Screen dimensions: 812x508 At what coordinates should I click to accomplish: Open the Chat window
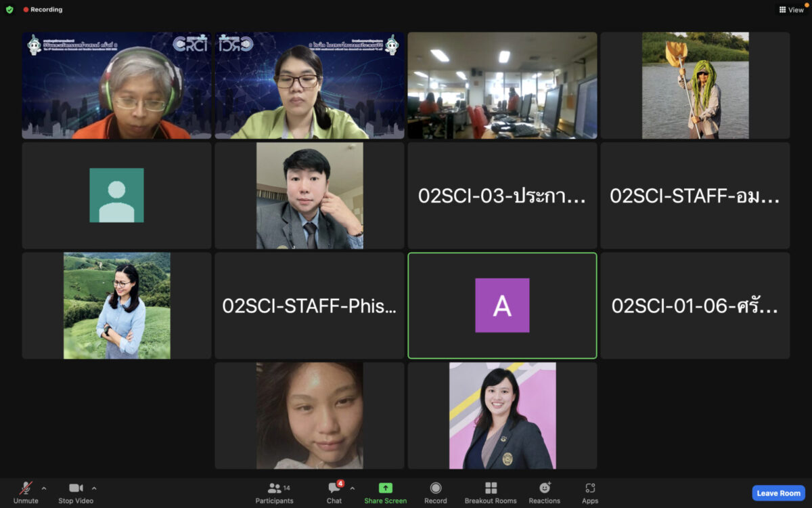(334, 492)
